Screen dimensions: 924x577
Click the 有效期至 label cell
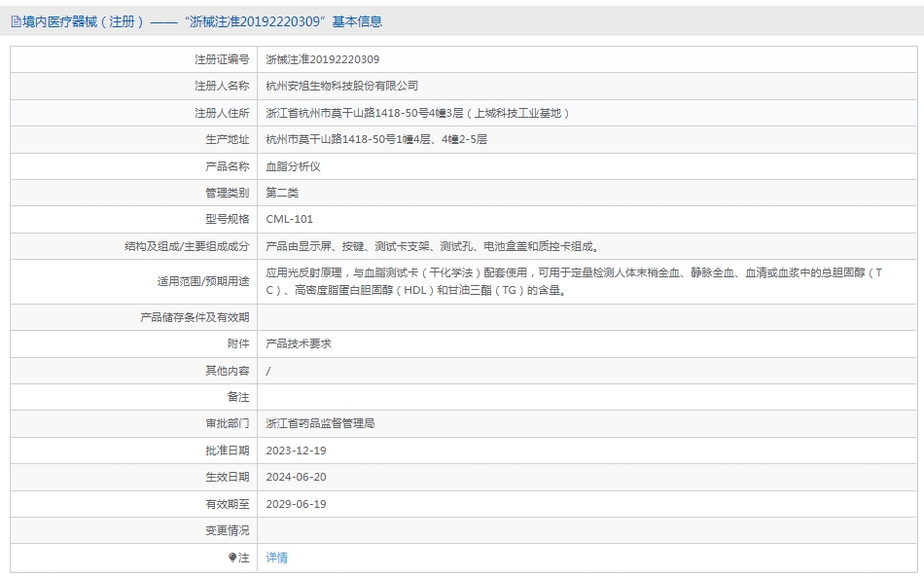click(134, 504)
